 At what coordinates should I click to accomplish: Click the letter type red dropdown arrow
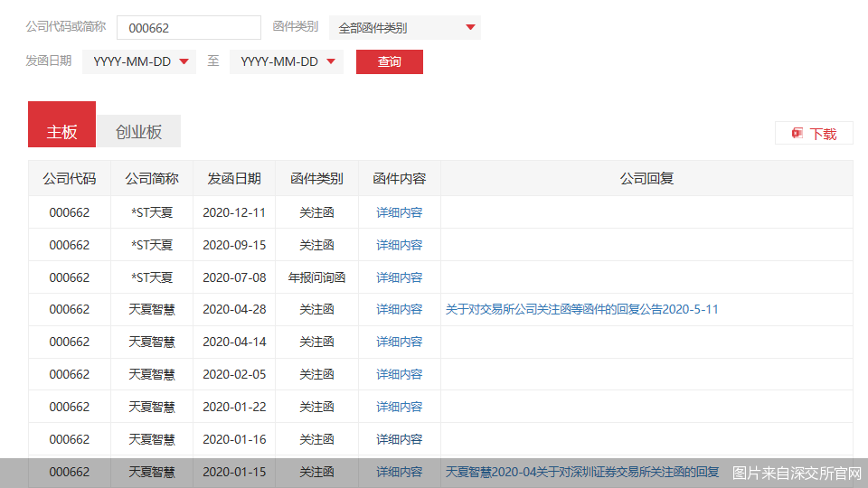(470, 27)
